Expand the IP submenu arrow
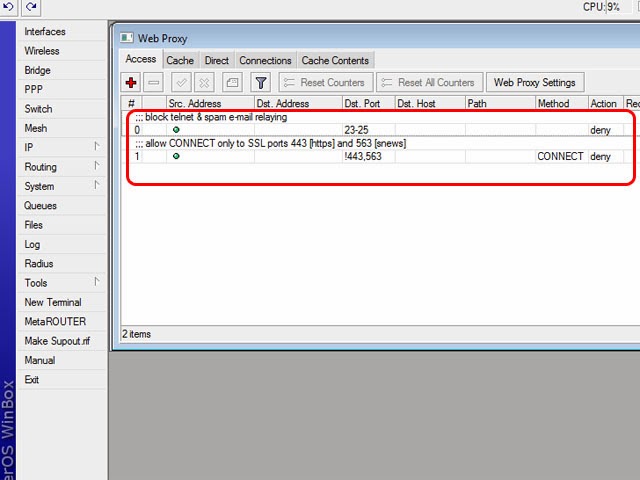The image size is (640, 480). [96, 146]
